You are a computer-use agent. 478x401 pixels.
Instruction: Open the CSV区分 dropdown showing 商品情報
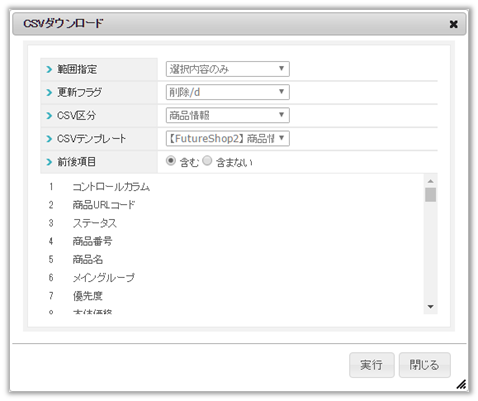coord(228,115)
